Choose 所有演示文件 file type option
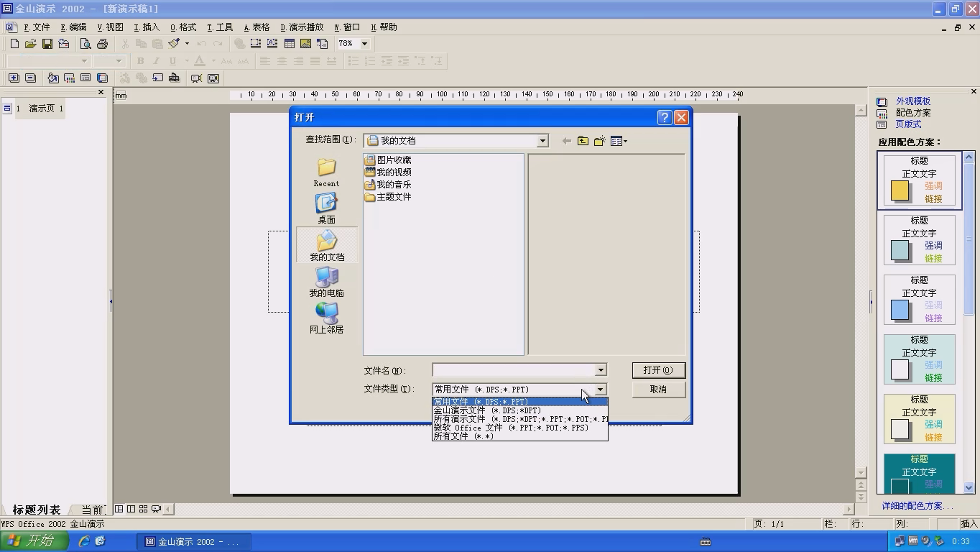Image resolution: width=980 pixels, height=552 pixels. (x=519, y=419)
